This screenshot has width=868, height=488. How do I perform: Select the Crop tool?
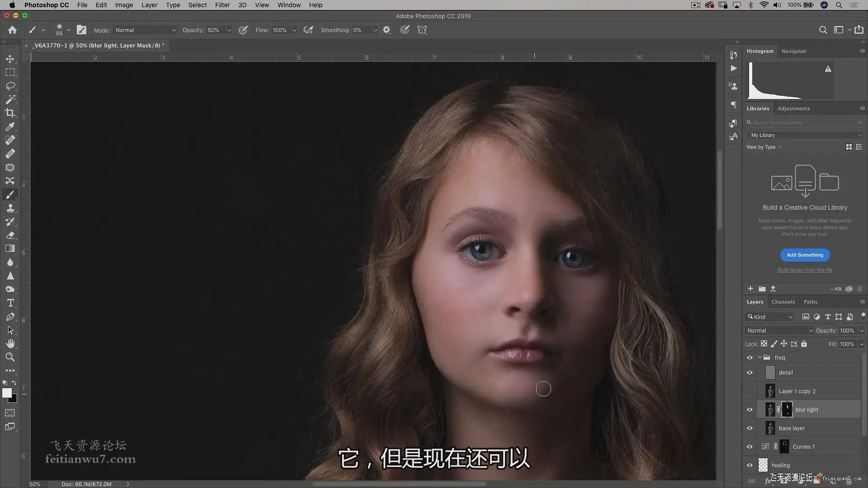coord(10,113)
